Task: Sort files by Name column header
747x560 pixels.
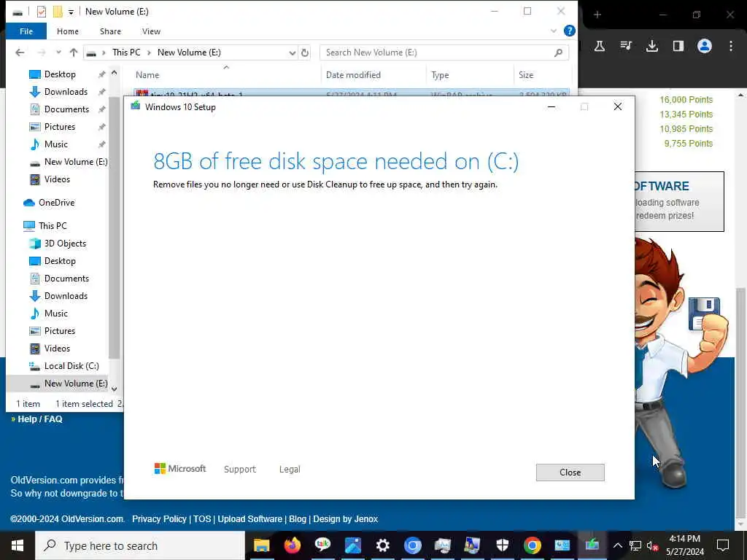Action: tap(147, 75)
